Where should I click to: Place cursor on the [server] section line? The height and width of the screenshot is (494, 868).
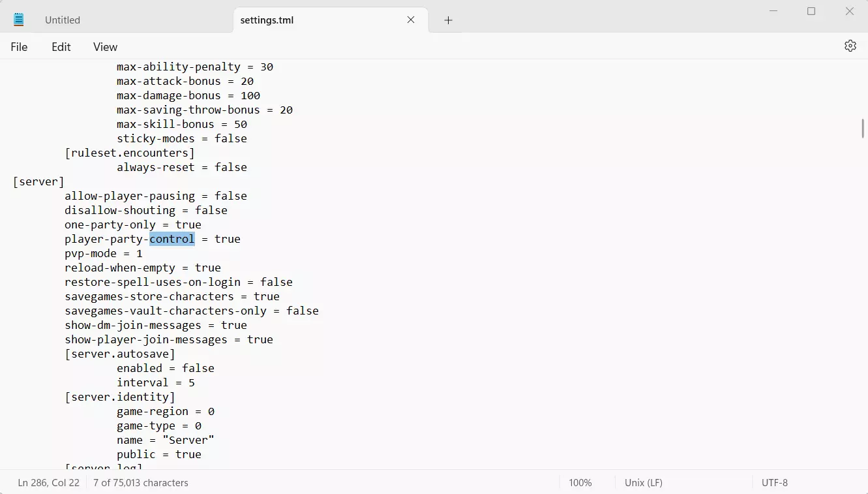(x=38, y=181)
